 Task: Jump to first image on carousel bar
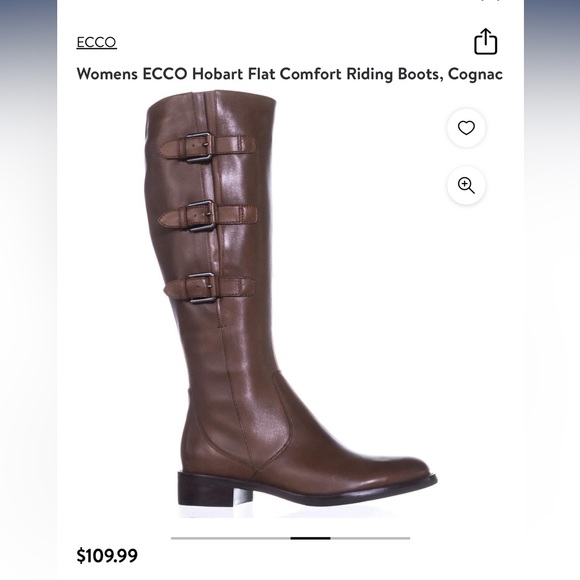click(230, 538)
